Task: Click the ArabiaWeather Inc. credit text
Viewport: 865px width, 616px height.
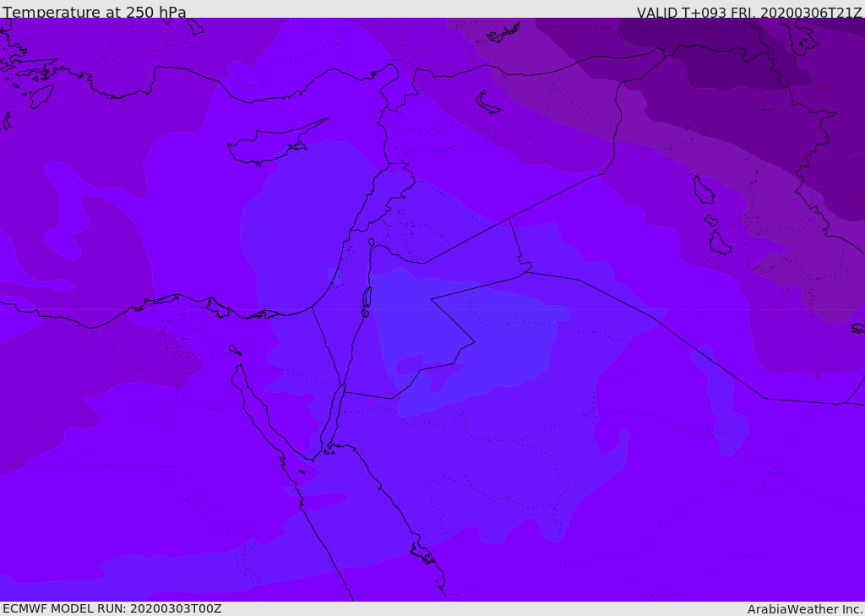Action: coord(805,609)
